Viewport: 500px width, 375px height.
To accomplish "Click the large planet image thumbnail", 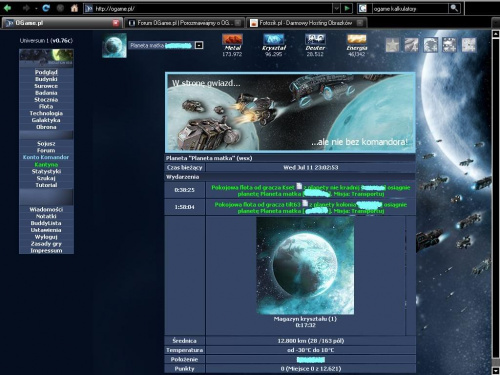I will click(305, 266).
